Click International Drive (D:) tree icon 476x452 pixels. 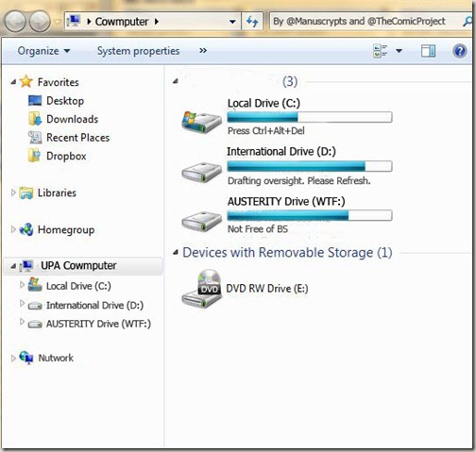(35, 306)
